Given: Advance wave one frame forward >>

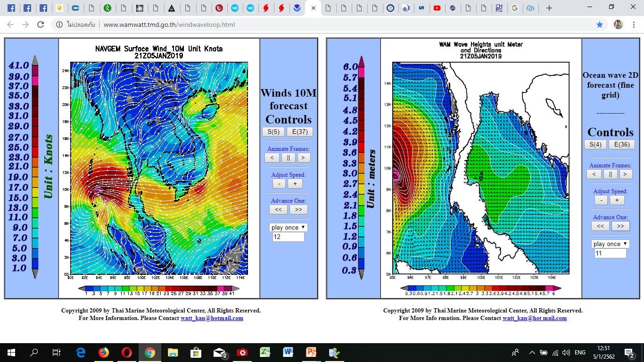Looking at the screenshot, I should (x=620, y=226).
